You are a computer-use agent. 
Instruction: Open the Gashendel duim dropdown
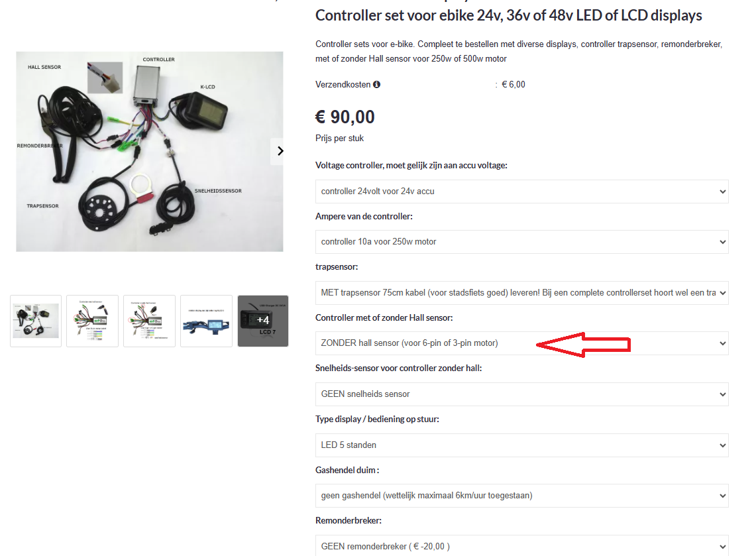(521, 496)
